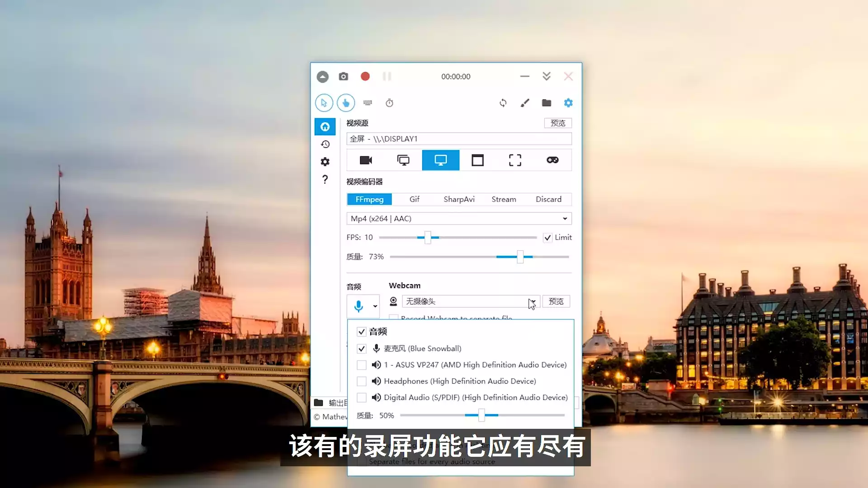This screenshot has width=868, height=488.
Task: Toggle the FPS Limit checkbox
Action: 547,238
